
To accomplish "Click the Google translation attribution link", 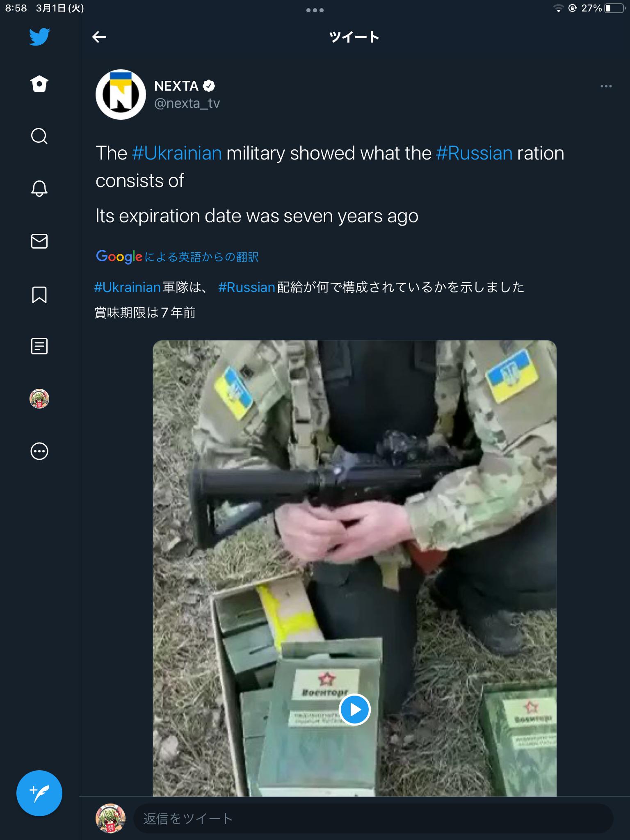I will (x=177, y=257).
